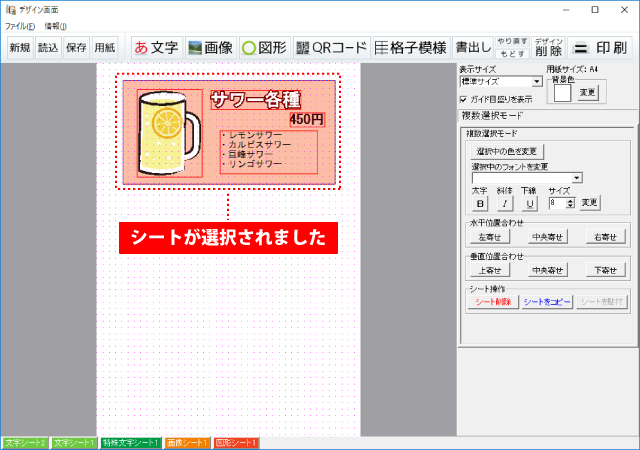The image size is (640, 450).
Task: Add a 格子模様 grid pattern
Action: tap(411, 48)
